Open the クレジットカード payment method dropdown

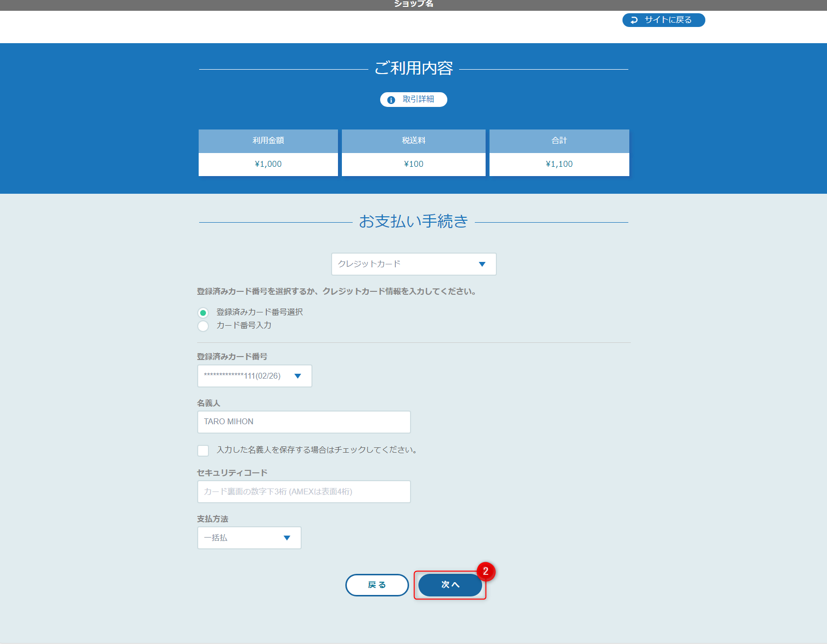tap(413, 264)
